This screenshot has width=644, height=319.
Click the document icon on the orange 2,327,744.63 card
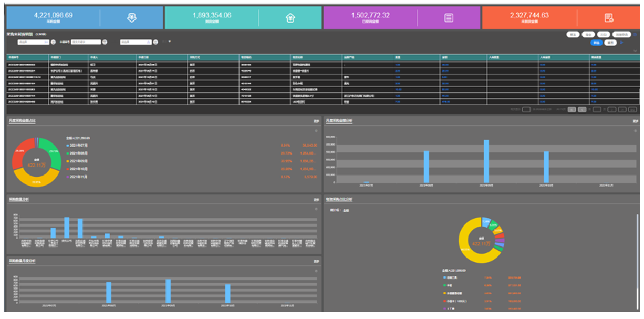[609, 18]
